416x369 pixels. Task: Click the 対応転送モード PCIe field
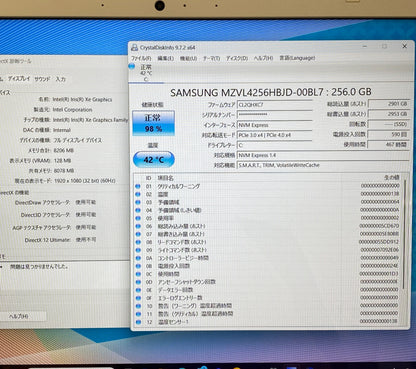pos(274,135)
